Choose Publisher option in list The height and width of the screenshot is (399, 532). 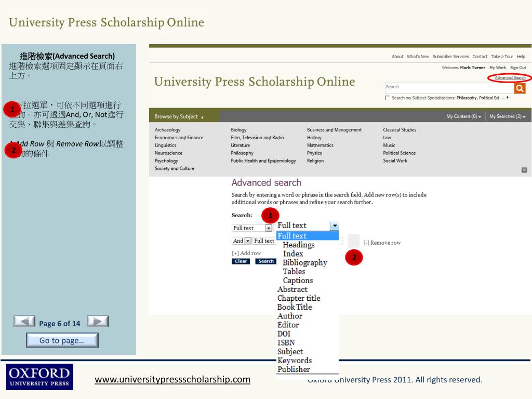(294, 369)
